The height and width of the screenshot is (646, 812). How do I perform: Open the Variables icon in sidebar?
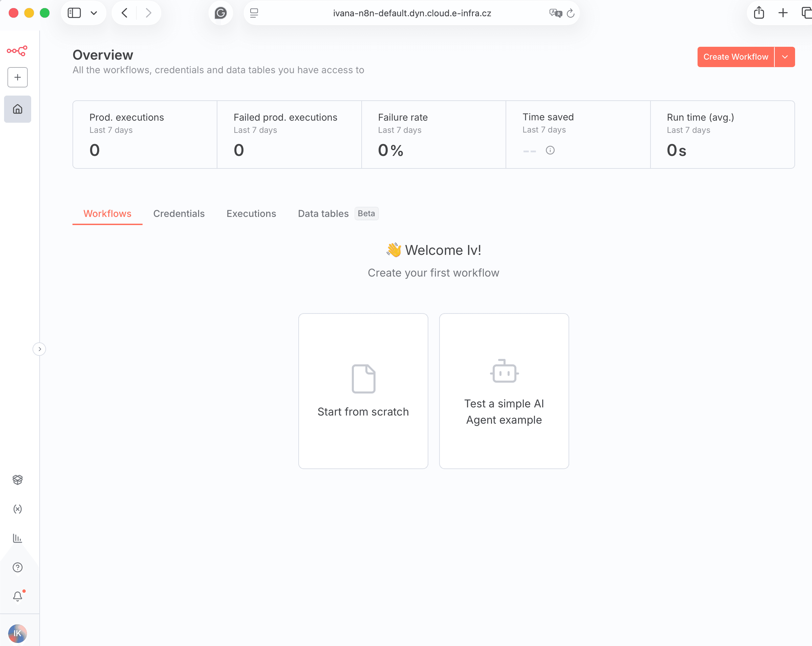point(17,509)
